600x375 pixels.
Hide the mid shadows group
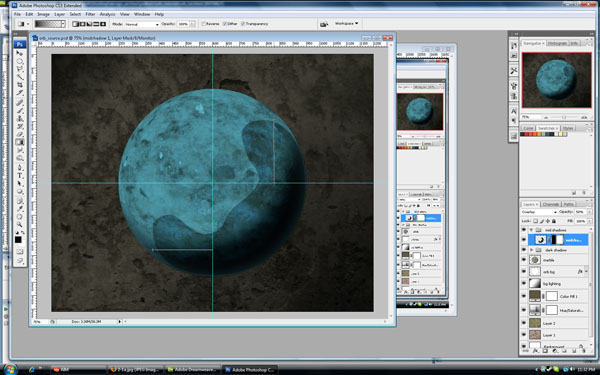pos(524,230)
